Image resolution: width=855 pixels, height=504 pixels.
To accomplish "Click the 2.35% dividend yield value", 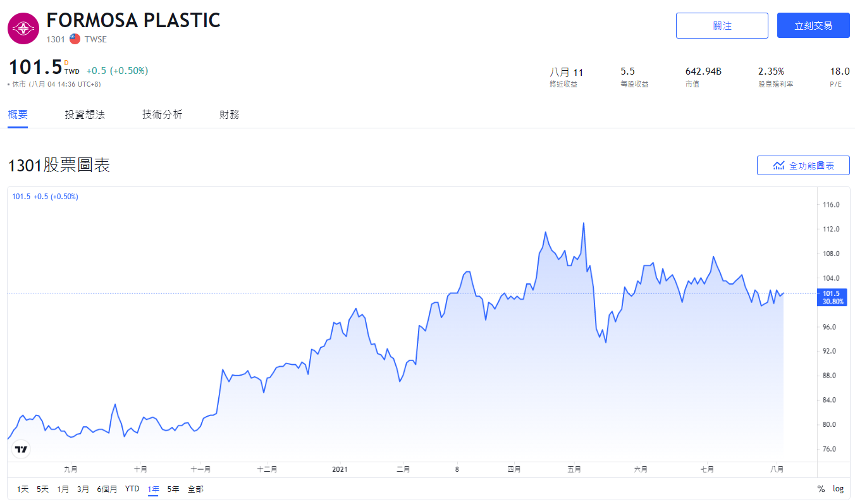I will [x=771, y=71].
